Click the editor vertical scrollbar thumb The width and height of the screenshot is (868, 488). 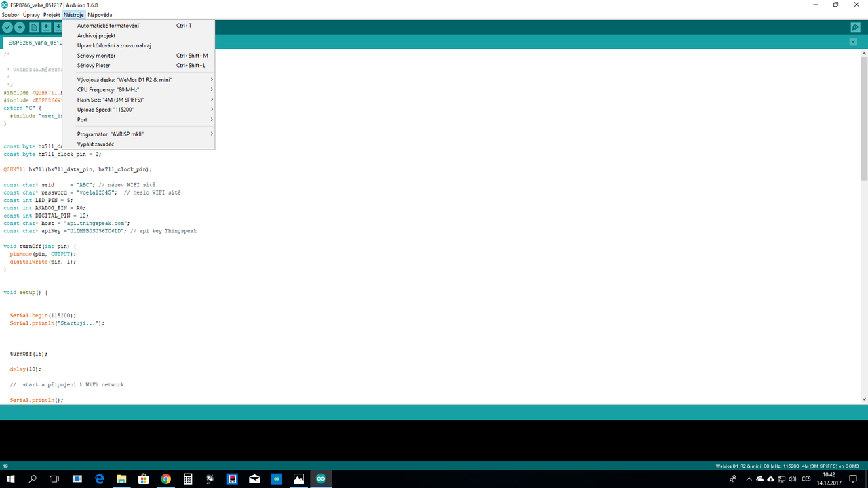(x=864, y=118)
